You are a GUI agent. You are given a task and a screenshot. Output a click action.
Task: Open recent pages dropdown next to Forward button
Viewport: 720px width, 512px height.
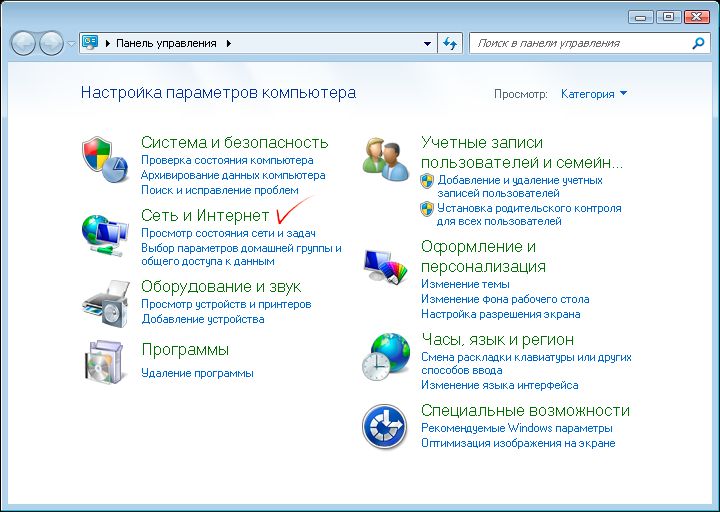tap(71, 44)
